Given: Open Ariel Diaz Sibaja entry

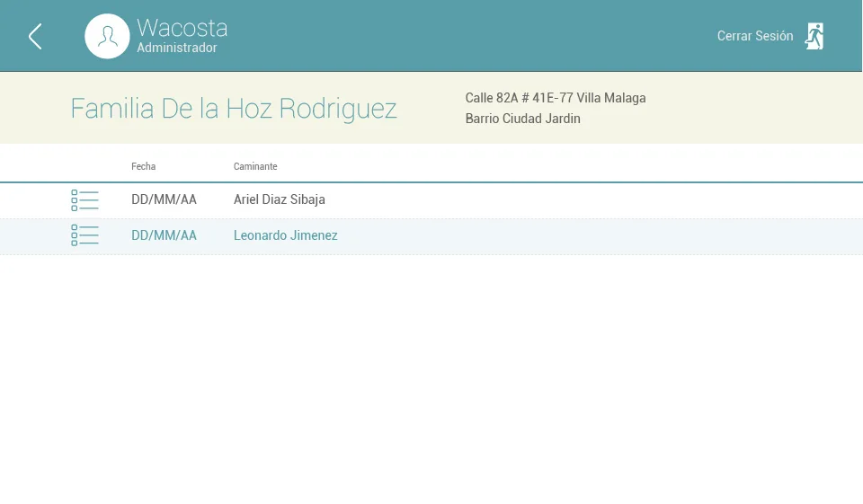Looking at the screenshot, I should tap(279, 199).
